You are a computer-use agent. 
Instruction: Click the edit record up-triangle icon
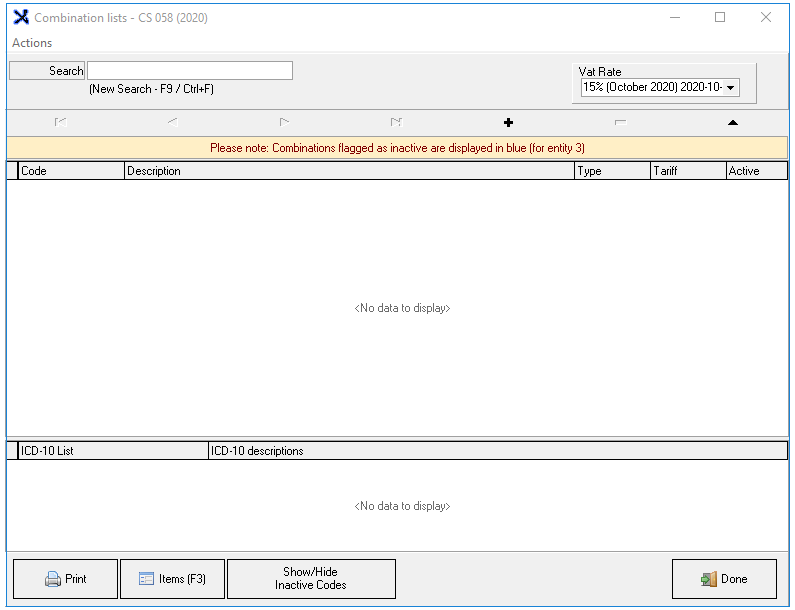(733, 122)
